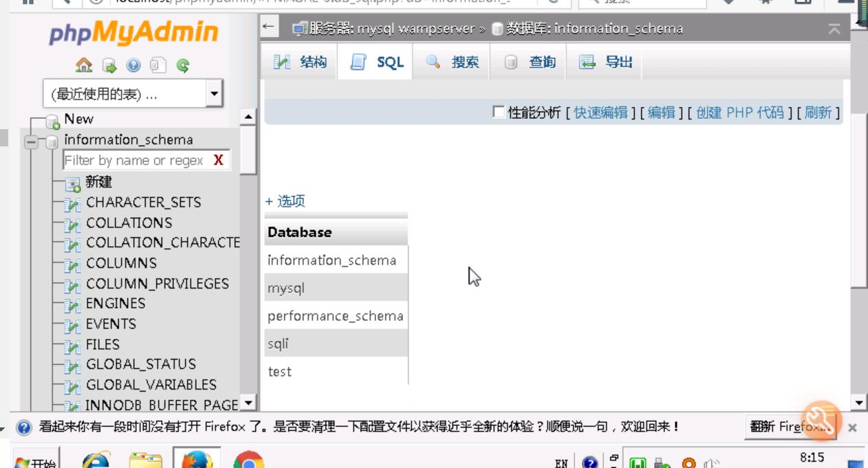Click the FILES table icon

pyautogui.click(x=73, y=346)
